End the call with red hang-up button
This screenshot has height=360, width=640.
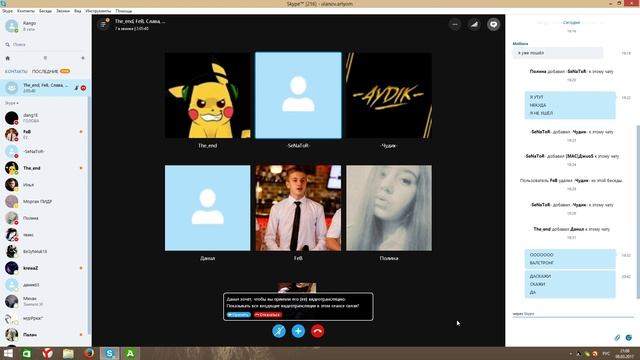coord(318,331)
